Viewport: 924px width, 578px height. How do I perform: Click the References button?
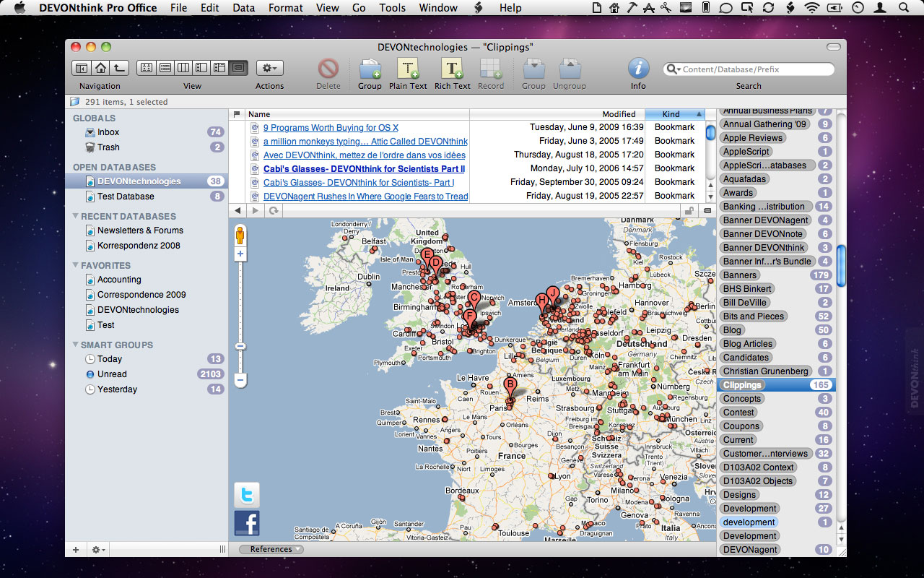(271, 549)
